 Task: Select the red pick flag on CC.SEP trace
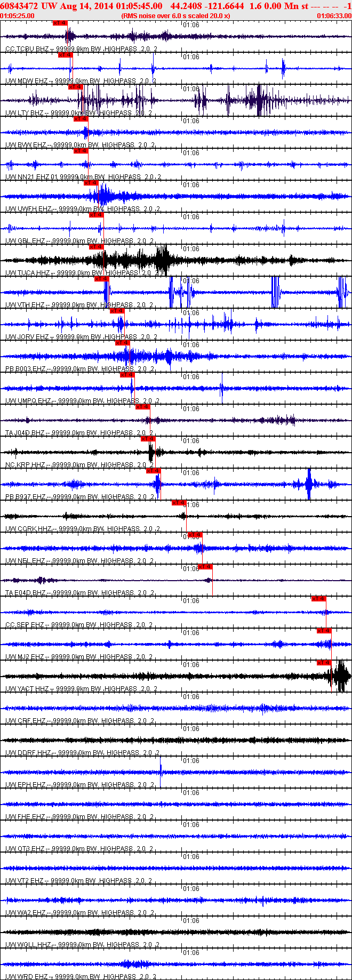(319, 599)
